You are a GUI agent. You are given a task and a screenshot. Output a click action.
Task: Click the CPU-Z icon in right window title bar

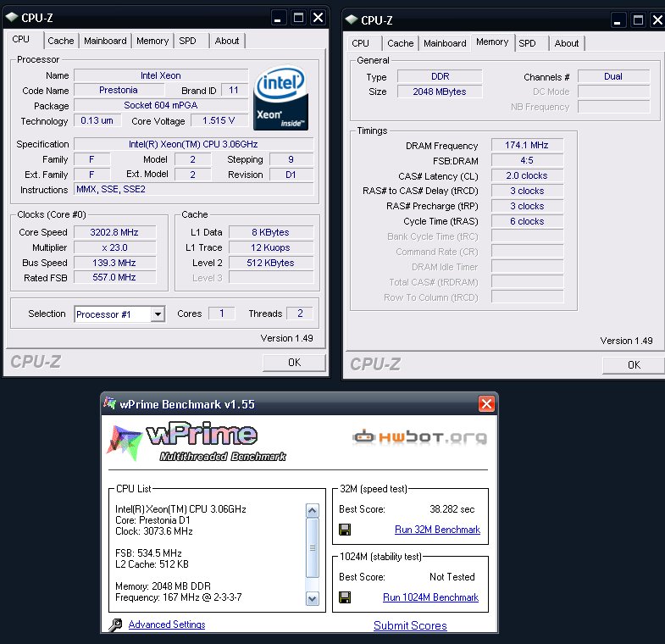pos(352,19)
